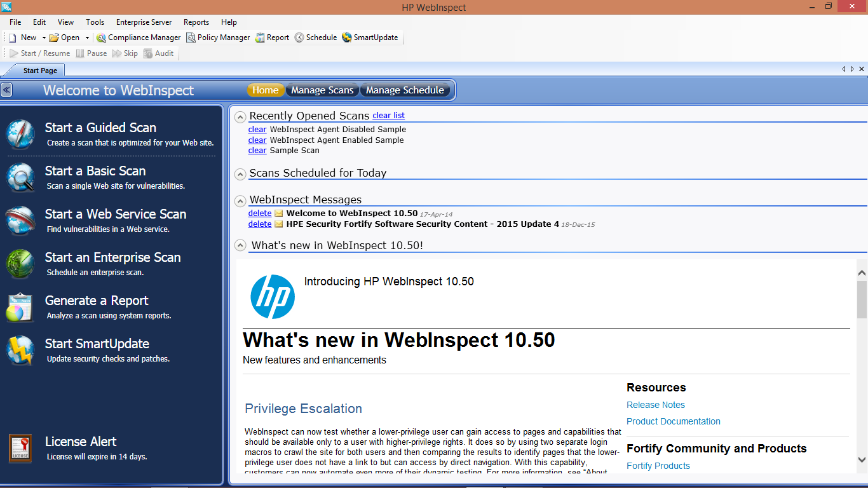Click the clear list link

pyautogui.click(x=388, y=116)
